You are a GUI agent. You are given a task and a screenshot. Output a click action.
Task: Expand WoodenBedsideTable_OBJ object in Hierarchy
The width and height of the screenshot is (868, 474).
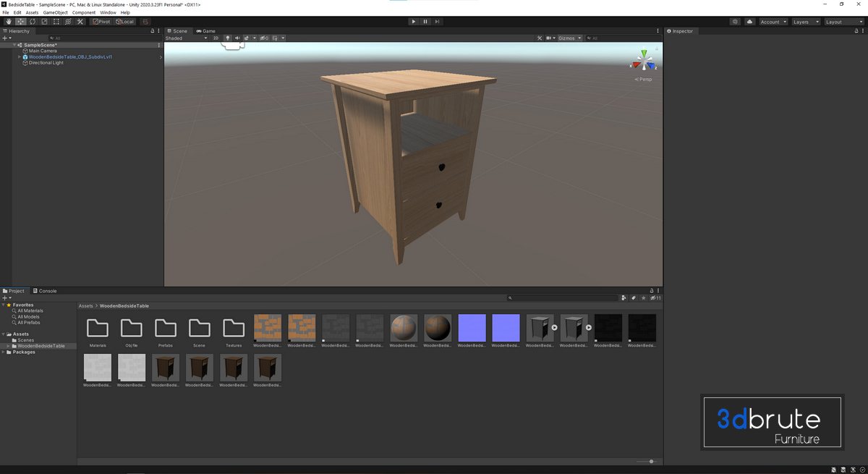[x=20, y=56]
